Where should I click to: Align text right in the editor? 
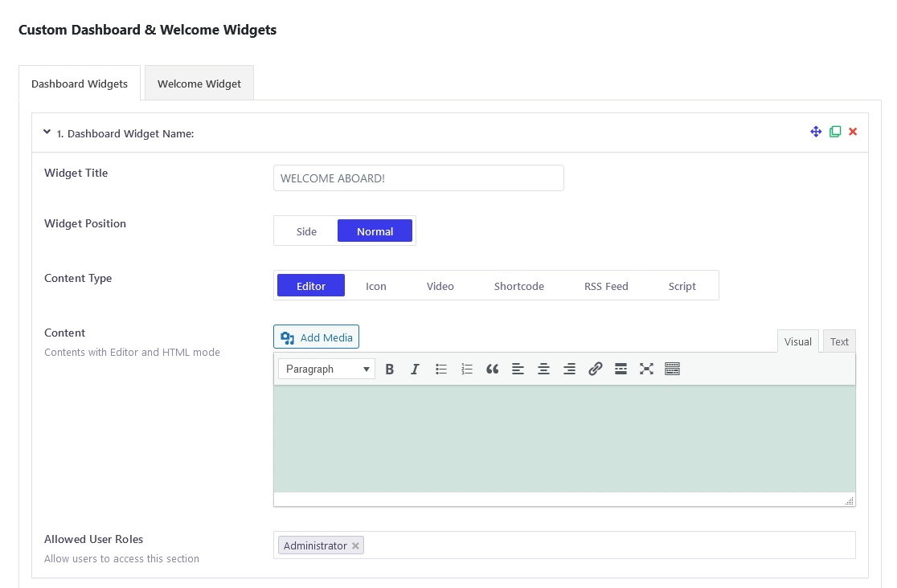(x=569, y=369)
